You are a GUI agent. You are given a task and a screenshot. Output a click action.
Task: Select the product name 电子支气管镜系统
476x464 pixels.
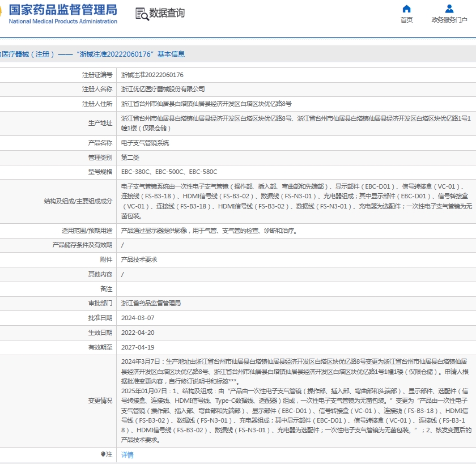tap(145, 143)
